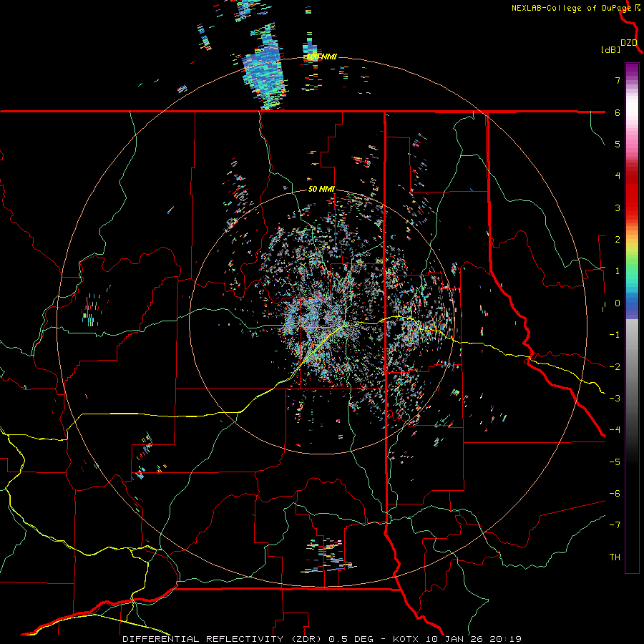
Task: Click the -7 value on color scale
Action: coord(615,525)
